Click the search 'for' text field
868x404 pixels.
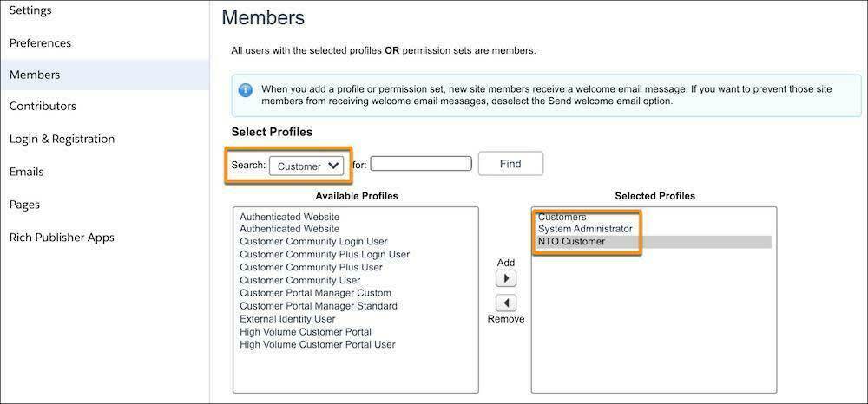421,164
